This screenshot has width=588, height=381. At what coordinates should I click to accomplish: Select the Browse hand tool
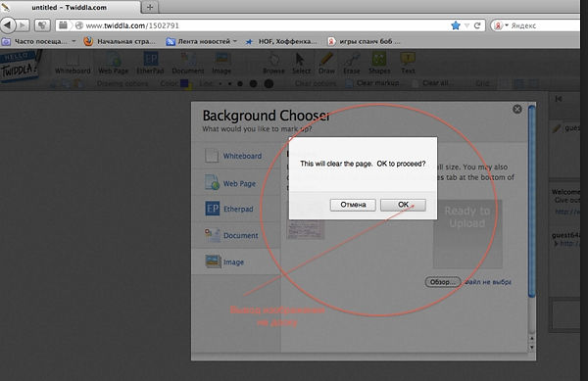273,64
